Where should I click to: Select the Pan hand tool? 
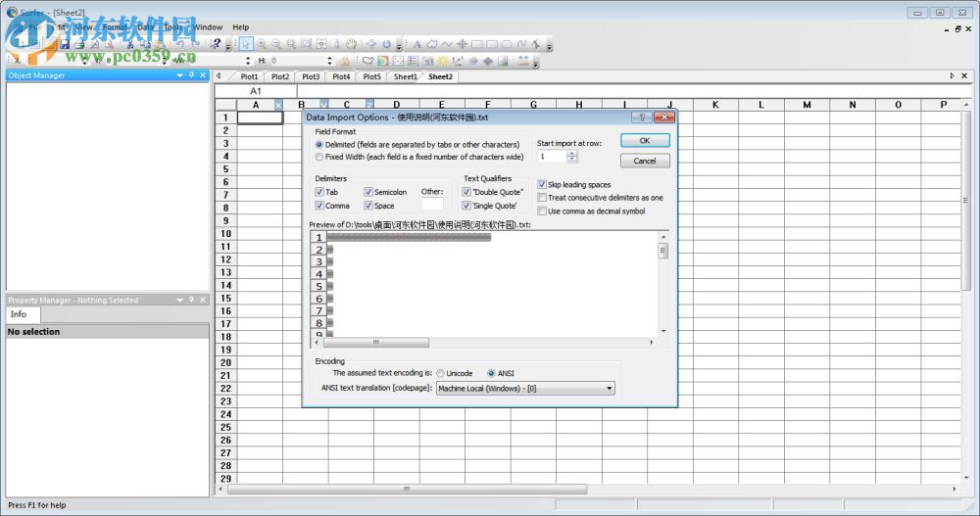[351, 44]
